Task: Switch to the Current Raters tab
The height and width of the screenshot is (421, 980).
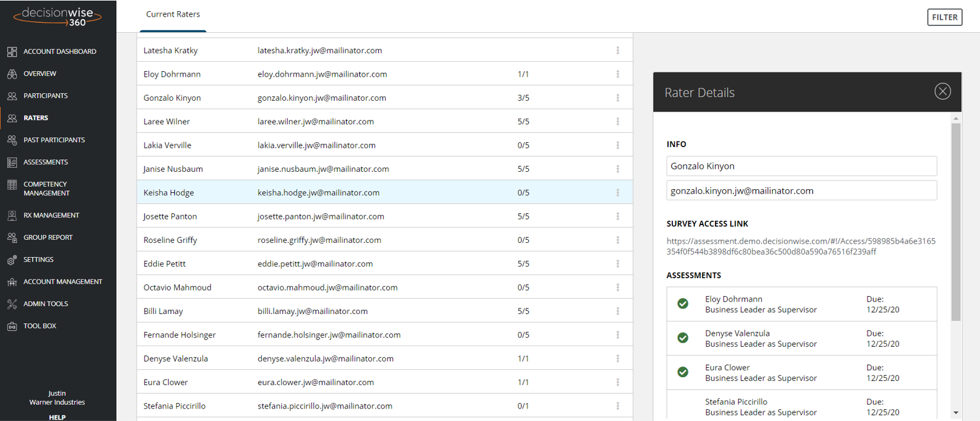Action: coord(173,14)
